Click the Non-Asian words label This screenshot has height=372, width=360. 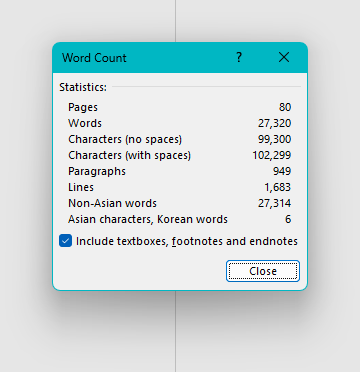click(x=112, y=203)
